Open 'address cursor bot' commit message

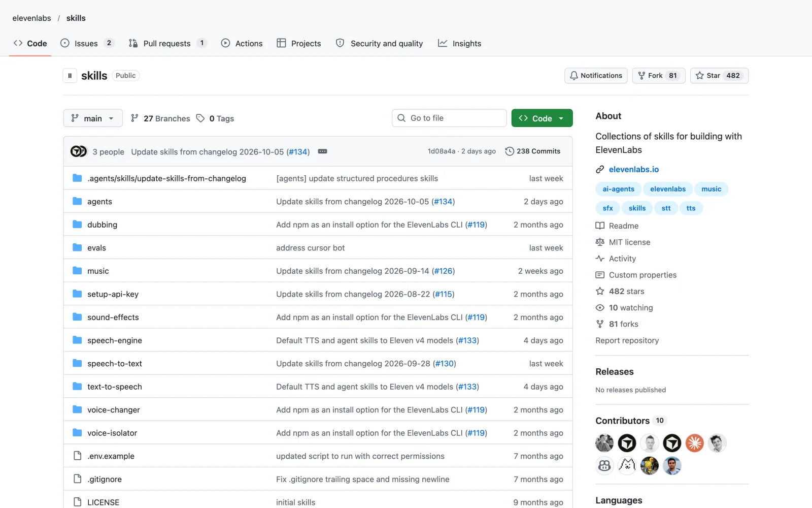coord(310,248)
